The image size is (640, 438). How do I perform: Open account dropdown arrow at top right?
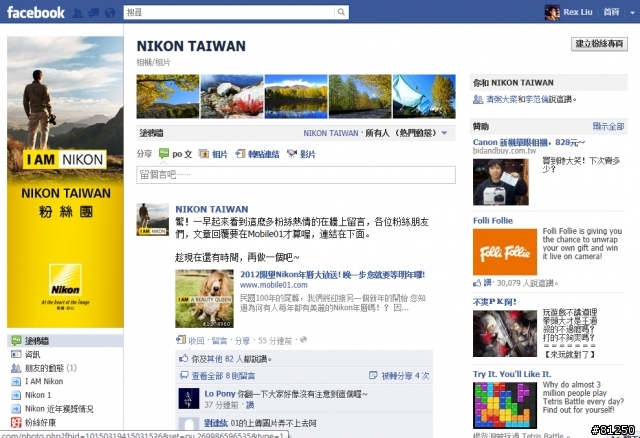click(x=632, y=13)
